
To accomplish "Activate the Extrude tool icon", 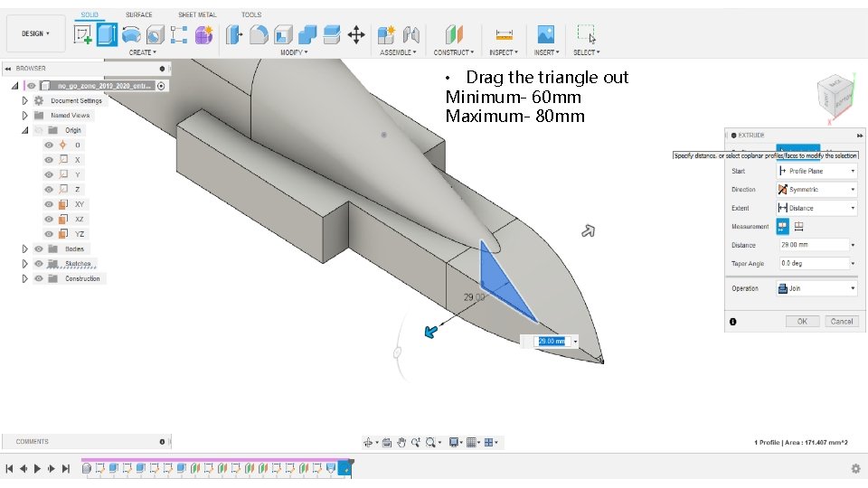I will coord(107,35).
